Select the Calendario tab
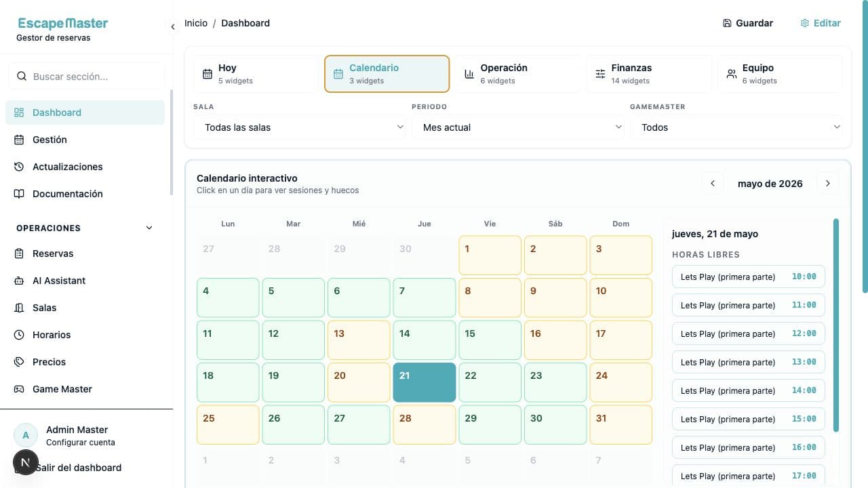 point(387,74)
